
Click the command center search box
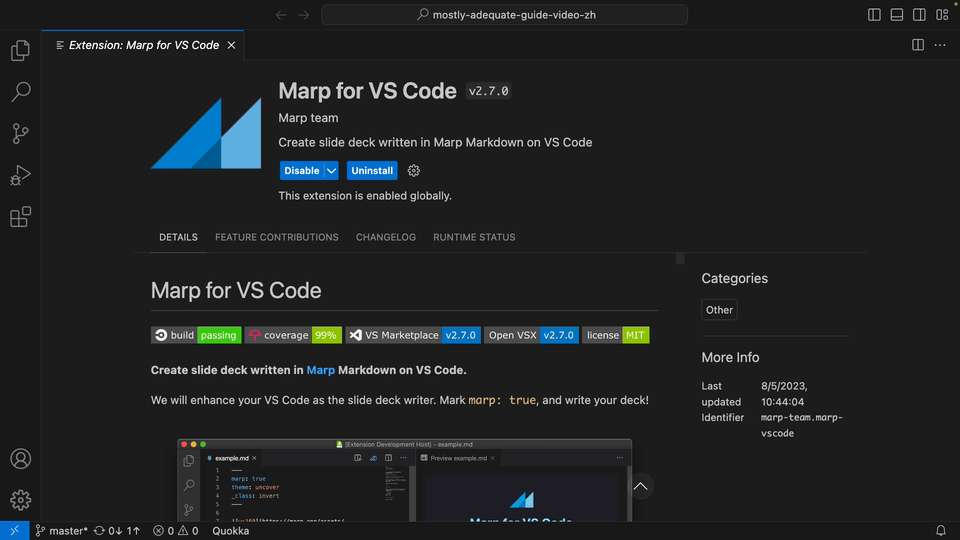point(504,15)
